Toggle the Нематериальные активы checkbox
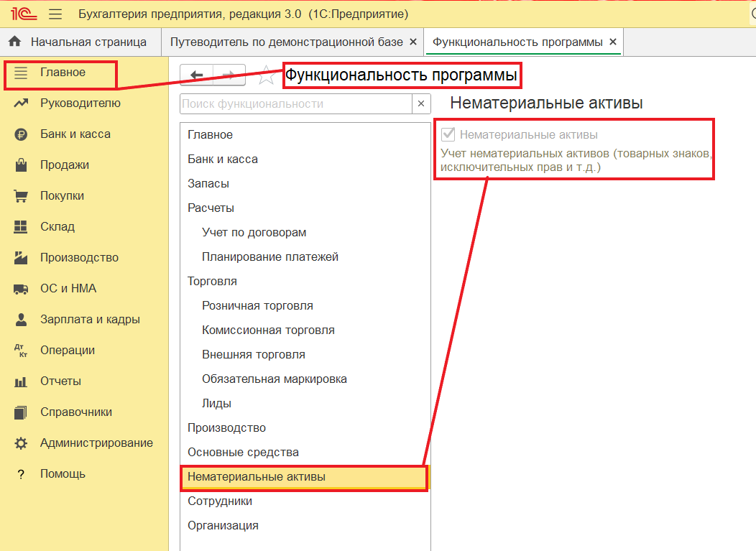 (x=448, y=134)
